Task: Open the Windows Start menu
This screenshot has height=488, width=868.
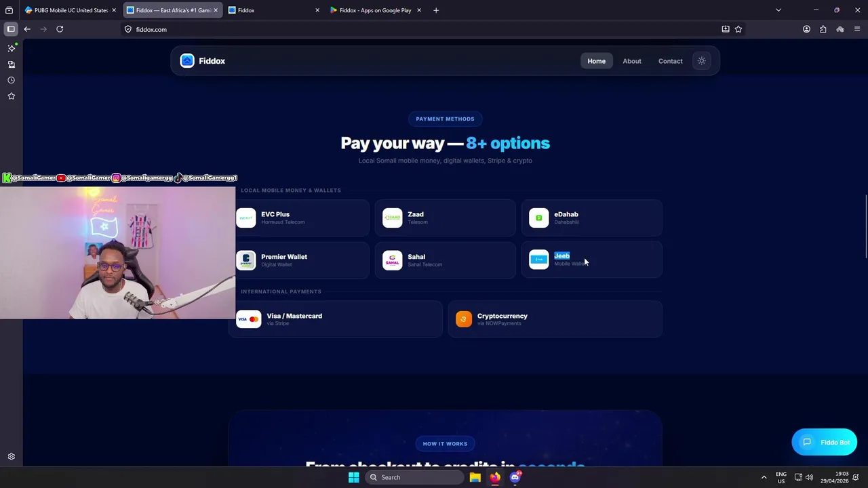Action: pos(354,477)
